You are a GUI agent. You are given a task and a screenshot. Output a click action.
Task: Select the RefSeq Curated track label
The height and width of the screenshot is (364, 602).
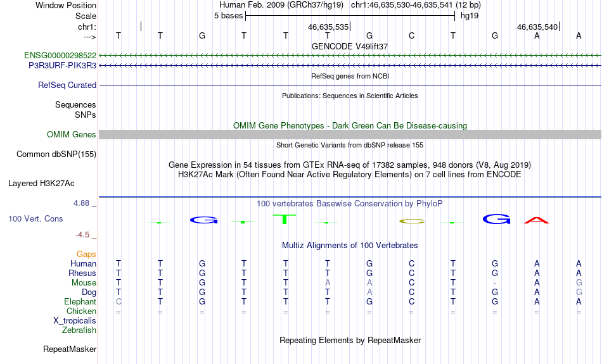coord(67,85)
